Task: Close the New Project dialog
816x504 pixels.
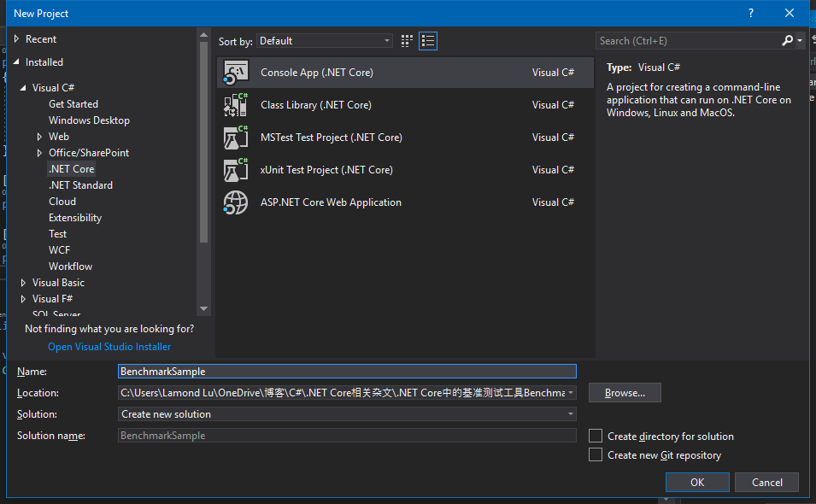Action: point(790,13)
